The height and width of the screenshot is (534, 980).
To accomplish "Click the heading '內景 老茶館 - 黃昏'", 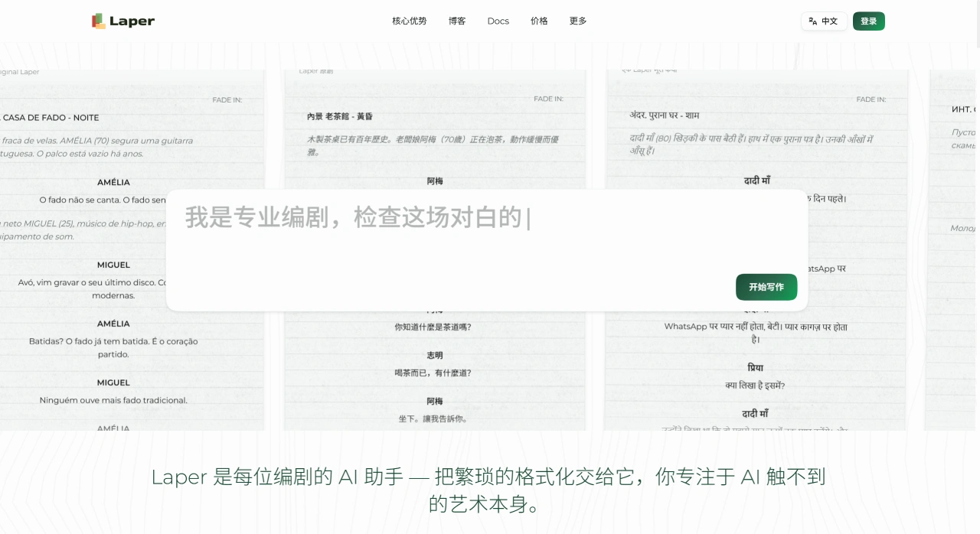I will pyautogui.click(x=340, y=116).
